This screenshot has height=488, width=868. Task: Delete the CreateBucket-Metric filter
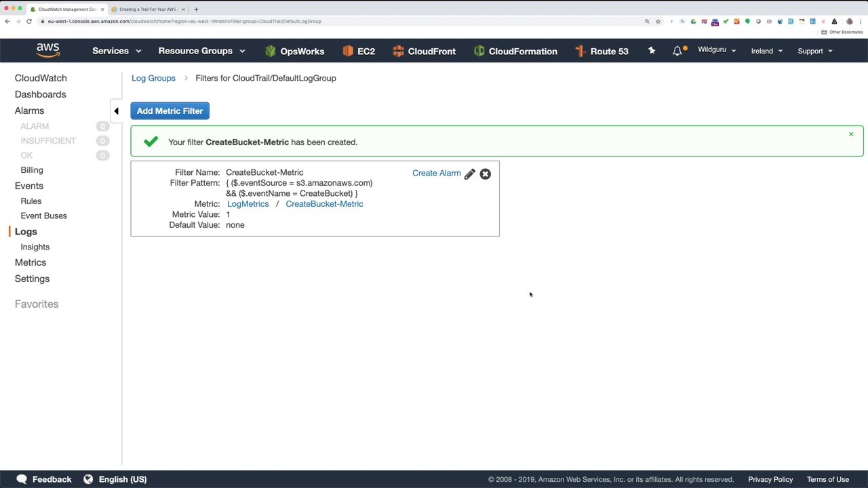point(486,174)
